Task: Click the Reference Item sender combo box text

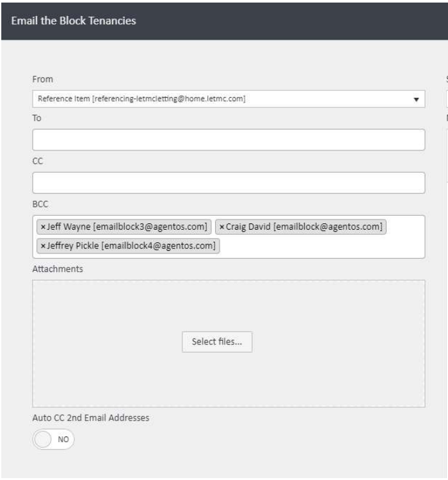Action: tap(142, 99)
